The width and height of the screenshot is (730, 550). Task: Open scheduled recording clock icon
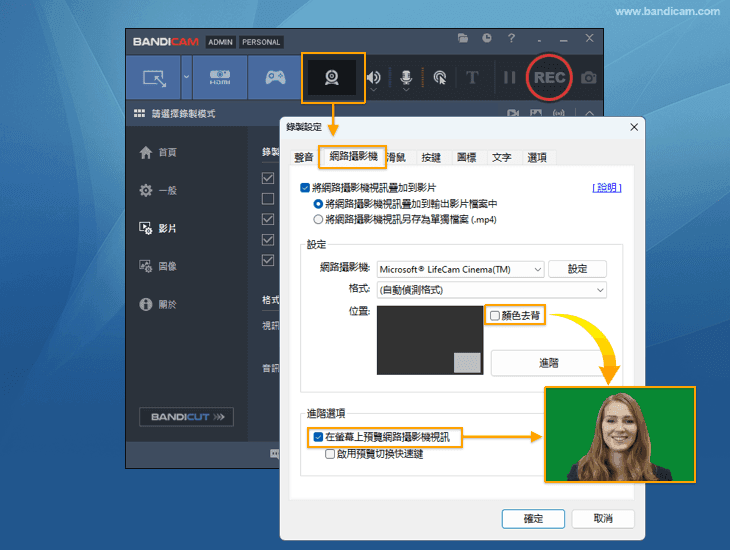[487, 38]
